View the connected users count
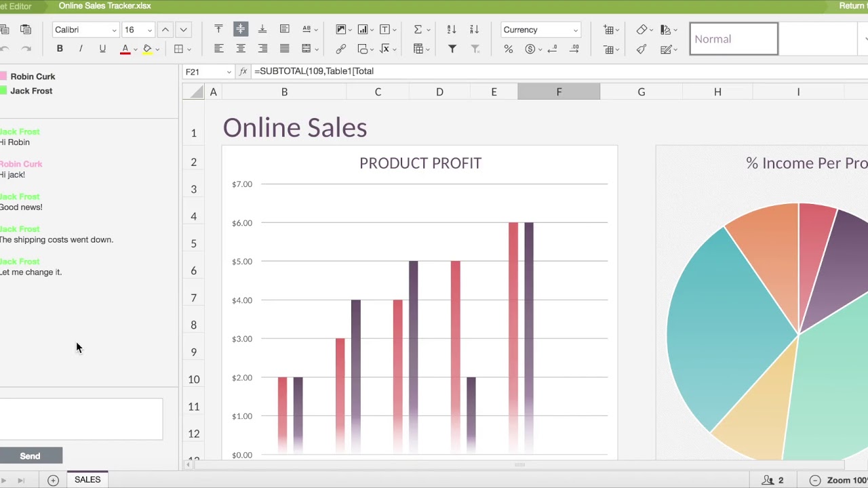The width and height of the screenshot is (868, 488). pos(772,480)
